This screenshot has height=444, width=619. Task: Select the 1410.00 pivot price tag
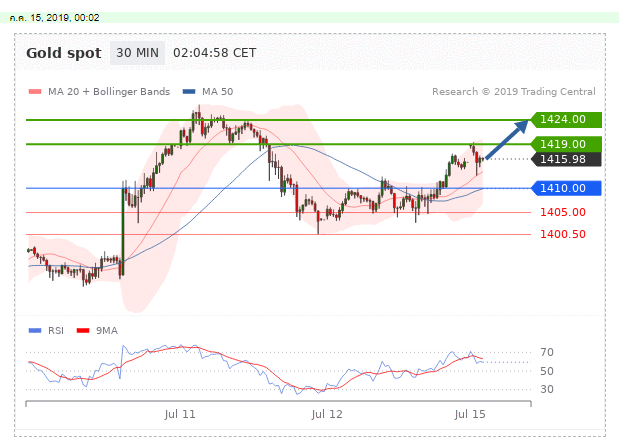[x=566, y=188]
